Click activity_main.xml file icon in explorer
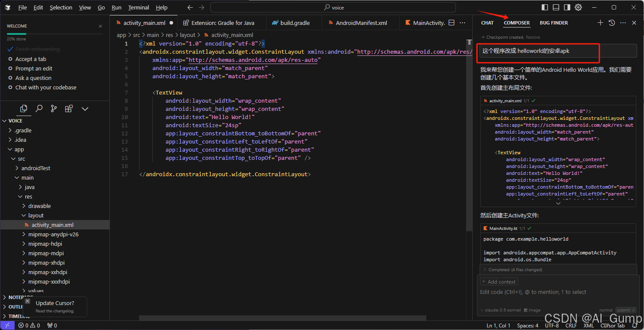Screen dimensions: 644x330 pyautogui.click(x=27, y=225)
